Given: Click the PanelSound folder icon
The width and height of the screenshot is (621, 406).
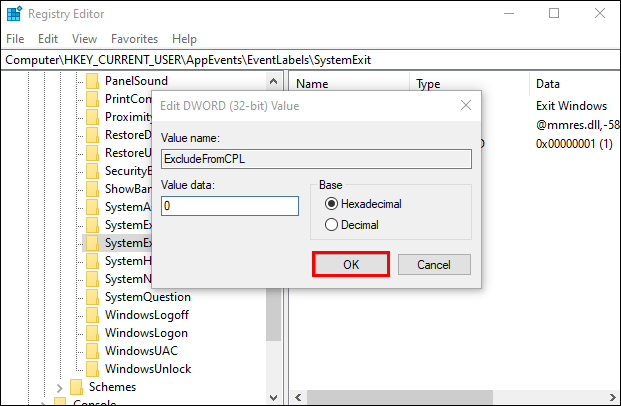Looking at the screenshot, I should click(x=92, y=81).
